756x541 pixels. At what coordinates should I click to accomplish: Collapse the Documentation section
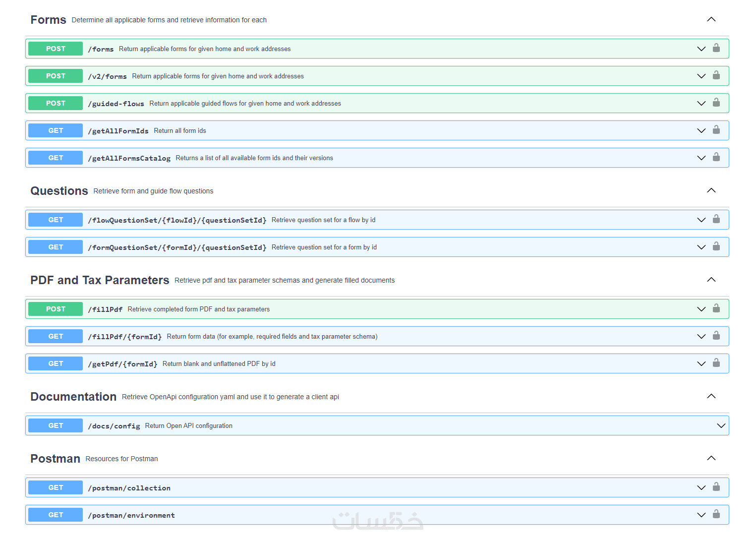(711, 396)
